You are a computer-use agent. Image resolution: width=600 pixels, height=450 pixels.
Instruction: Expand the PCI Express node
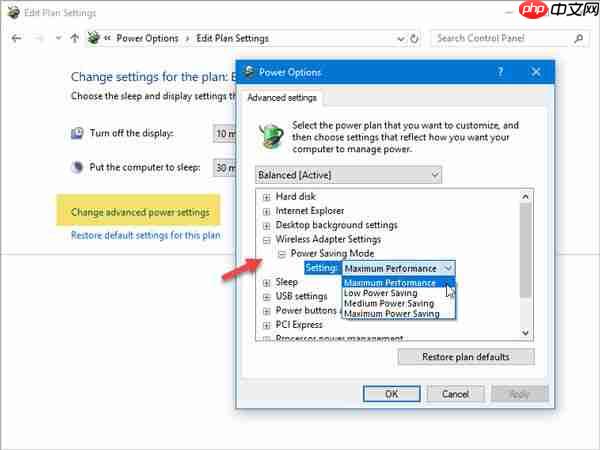point(267,325)
